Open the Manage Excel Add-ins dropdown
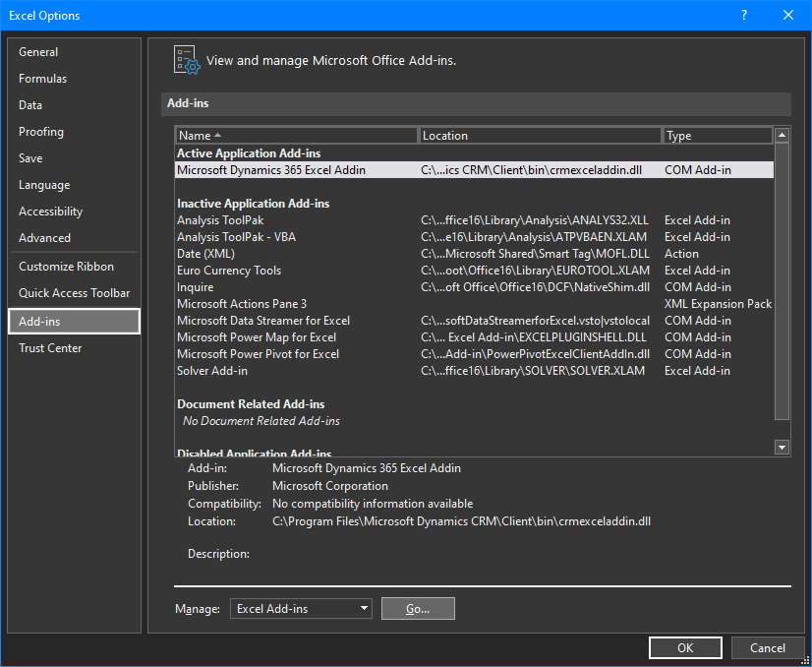 (301, 608)
